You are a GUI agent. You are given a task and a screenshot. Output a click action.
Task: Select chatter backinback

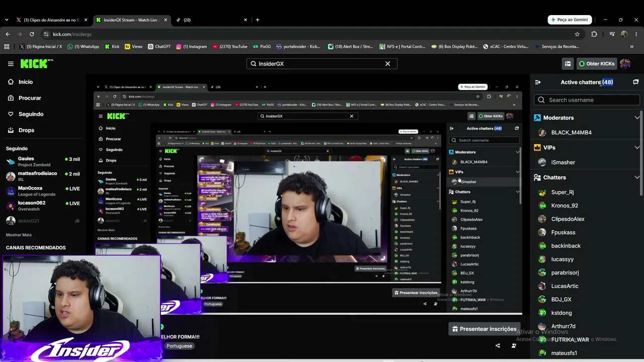tap(566, 246)
